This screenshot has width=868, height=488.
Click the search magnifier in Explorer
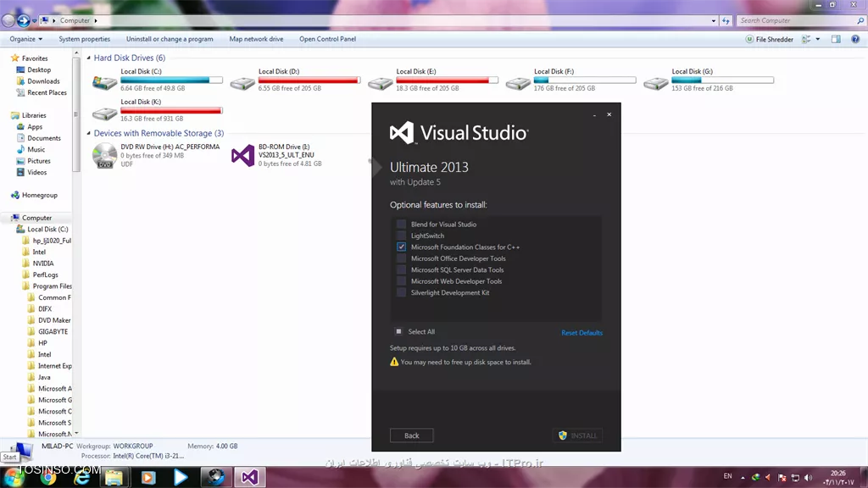[860, 20]
